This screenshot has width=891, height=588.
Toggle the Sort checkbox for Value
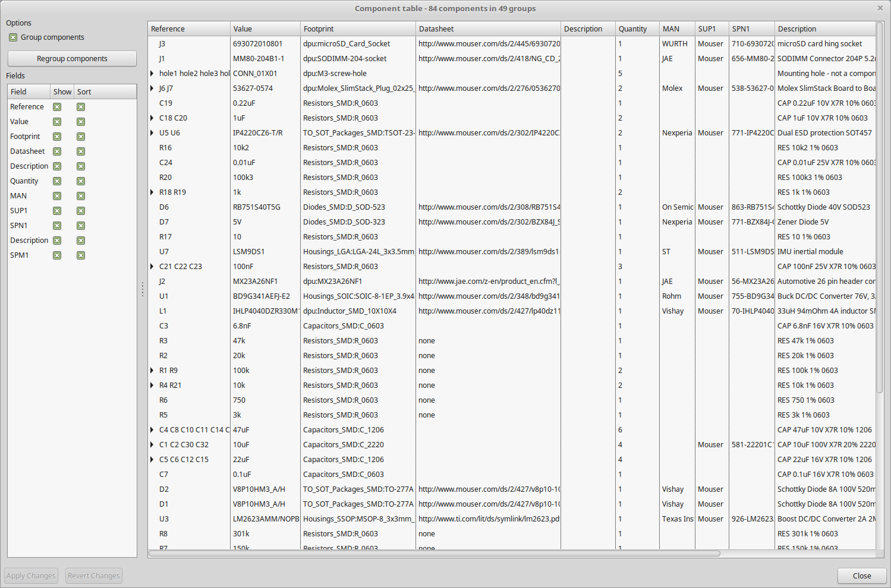click(81, 122)
